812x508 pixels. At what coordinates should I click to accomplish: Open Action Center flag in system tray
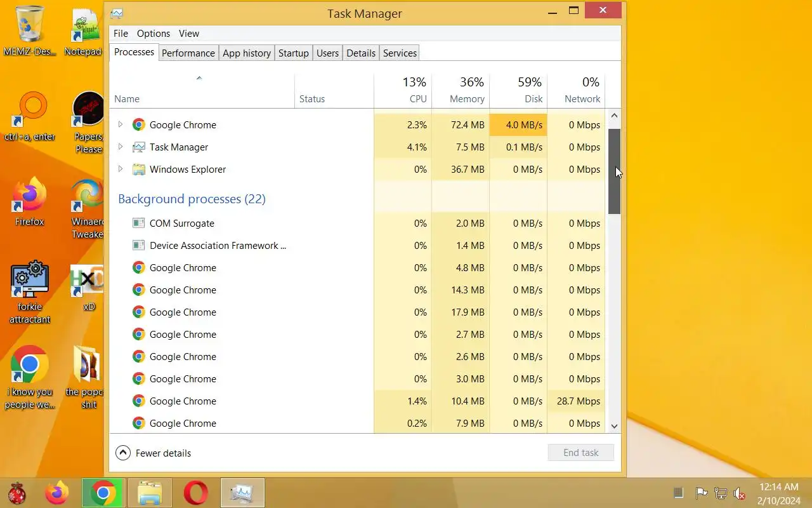[x=702, y=493]
